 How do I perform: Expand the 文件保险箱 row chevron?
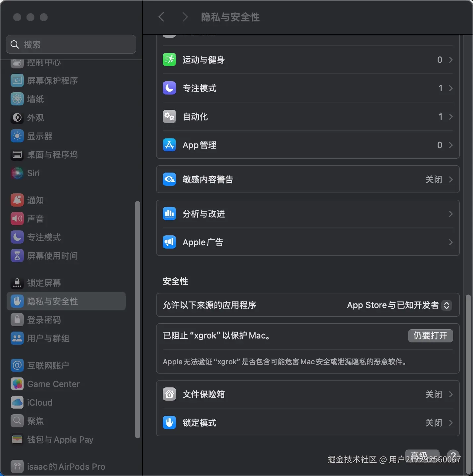(x=451, y=394)
